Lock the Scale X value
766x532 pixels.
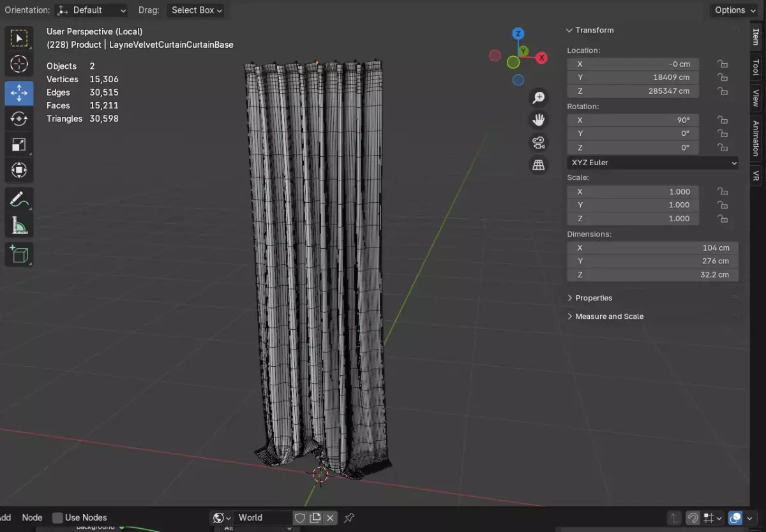point(723,191)
